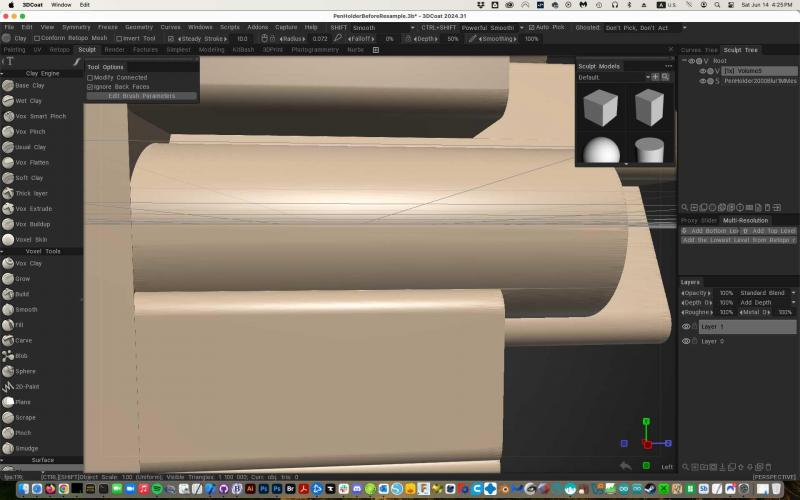Click the plus icon in Sculpt Models
The width and height of the screenshot is (800, 500).
point(655,77)
